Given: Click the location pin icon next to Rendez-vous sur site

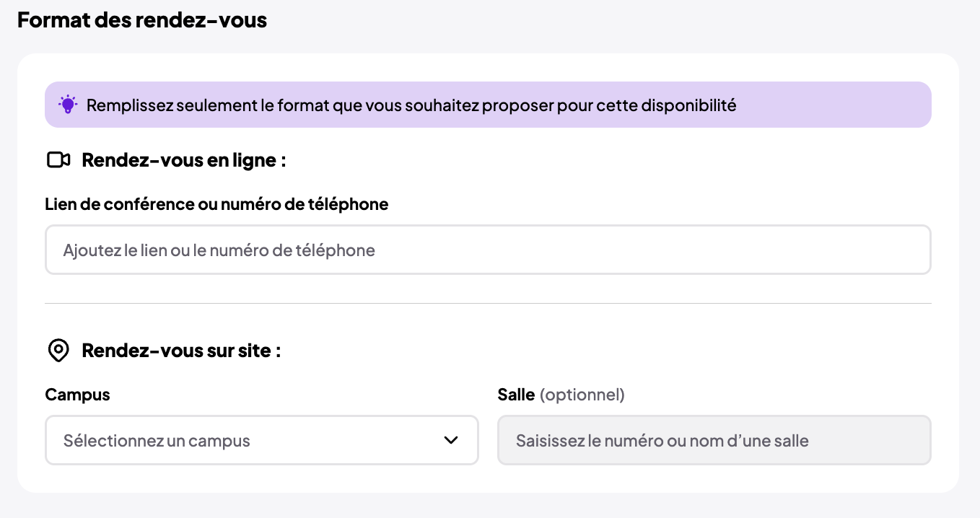Looking at the screenshot, I should pos(58,351).
